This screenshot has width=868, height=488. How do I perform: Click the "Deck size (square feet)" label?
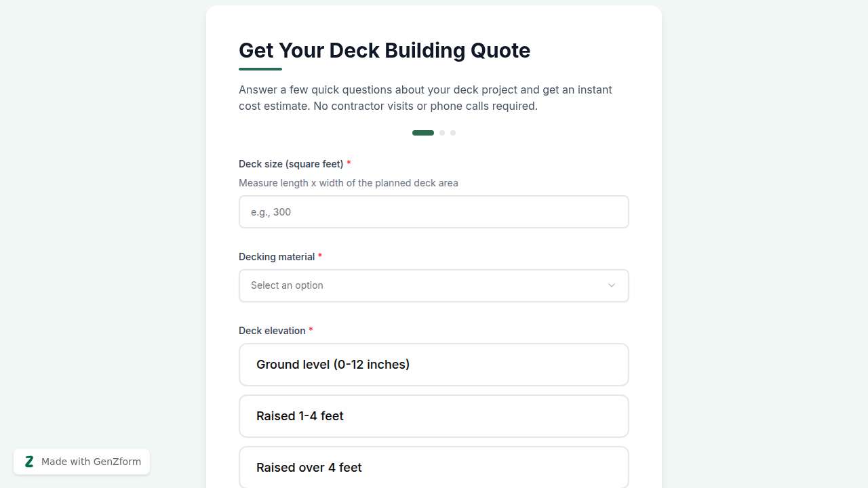(290, 163)
